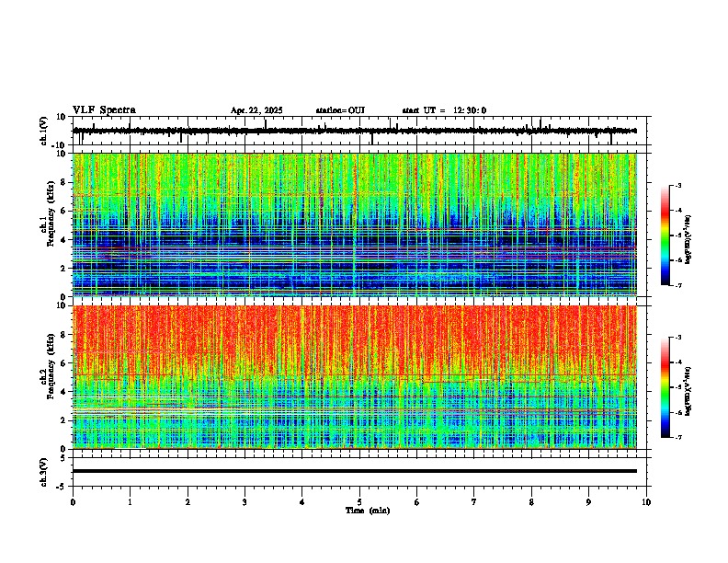The width and height of the screenshot is (728, 563).
Task: Click the time axis tick label "8"
Action: [531, 502]
